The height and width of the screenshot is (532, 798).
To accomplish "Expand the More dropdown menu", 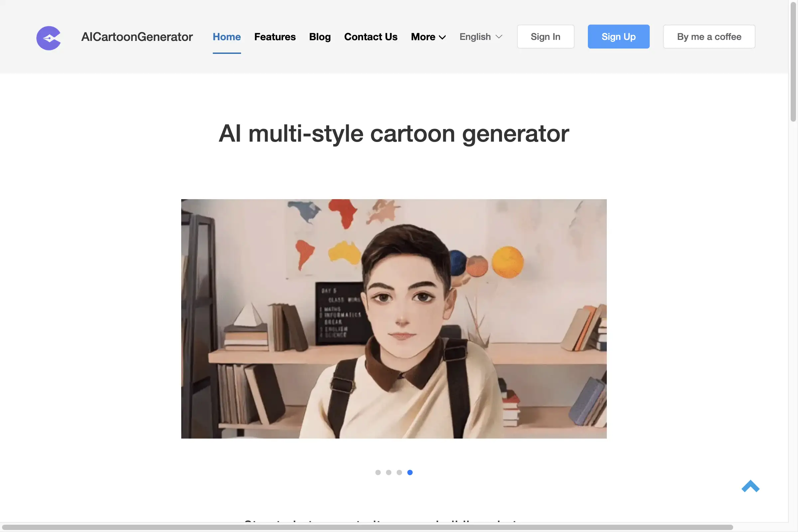I will coord(428,36).
